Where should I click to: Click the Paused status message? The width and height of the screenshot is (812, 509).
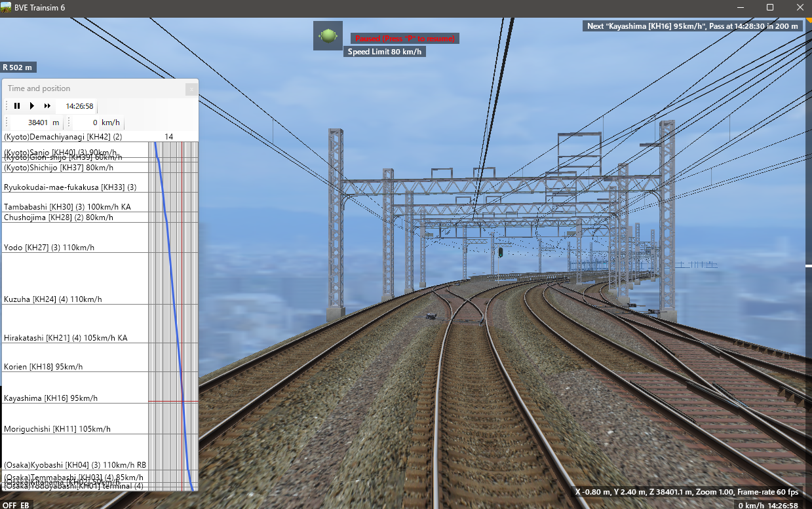point(404,39)
